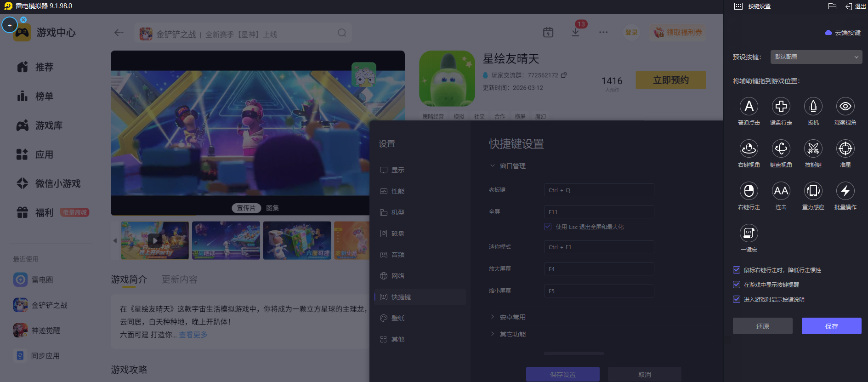Click the blue 保存 button
This screenshot has height=382, width=868.
831,326
